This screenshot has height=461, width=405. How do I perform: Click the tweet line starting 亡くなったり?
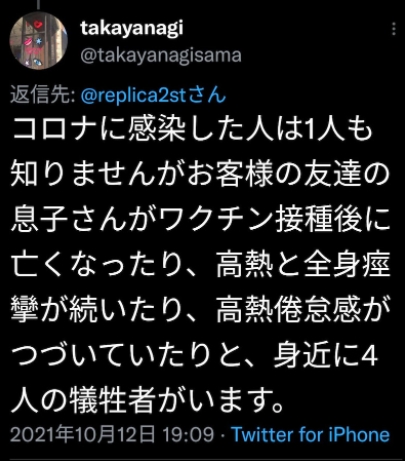200,265
